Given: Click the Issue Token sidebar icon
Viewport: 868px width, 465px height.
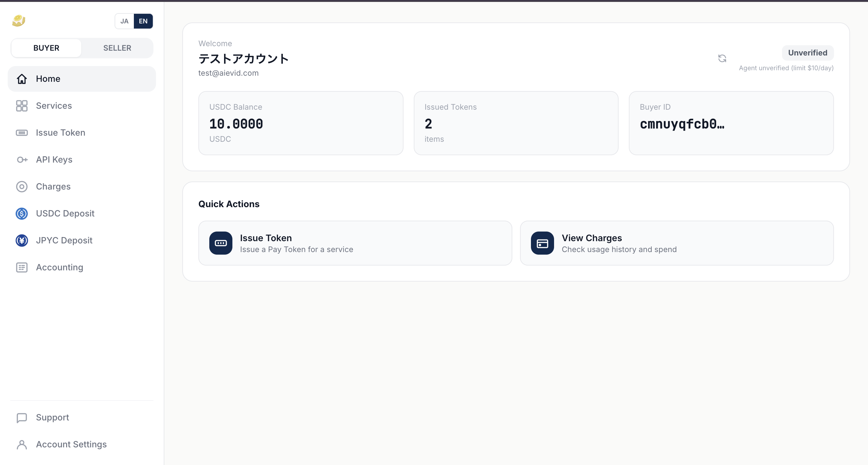Looking at the screenshot, I should [22, 133].
